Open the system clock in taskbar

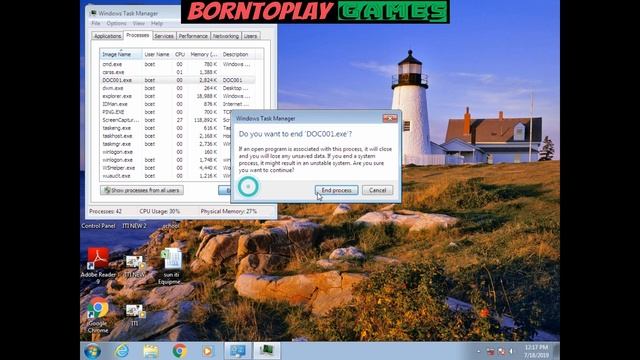click(x=536, y=351)
